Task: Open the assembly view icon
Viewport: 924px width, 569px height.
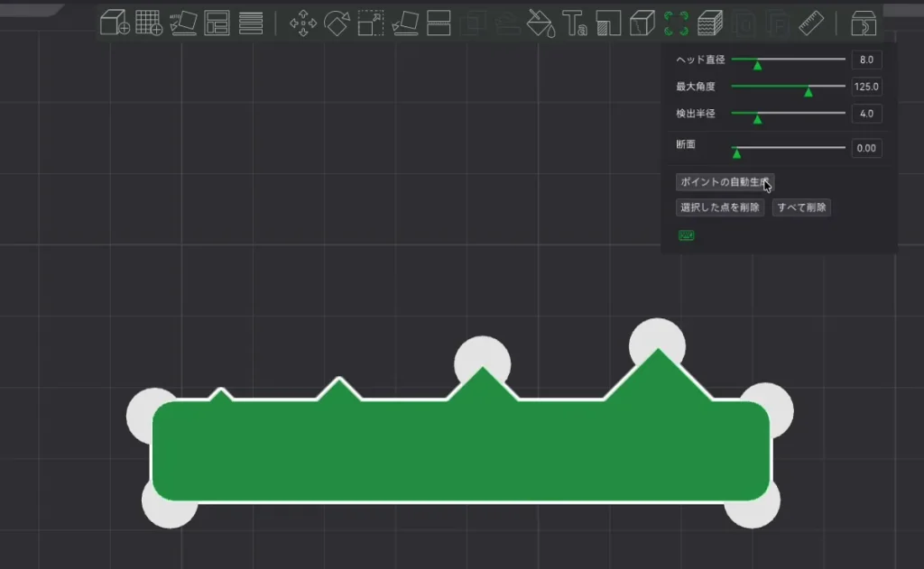Action: (x=864, y=23)
